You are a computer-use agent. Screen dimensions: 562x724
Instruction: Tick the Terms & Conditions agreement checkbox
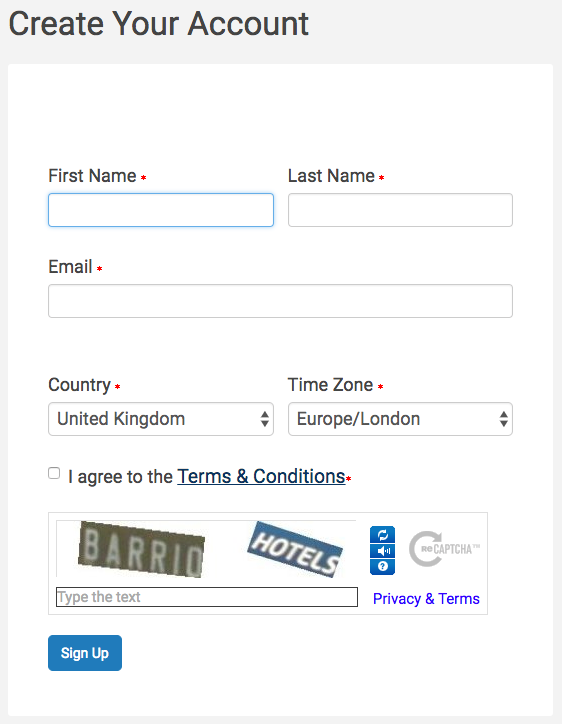tap(54, 473)
